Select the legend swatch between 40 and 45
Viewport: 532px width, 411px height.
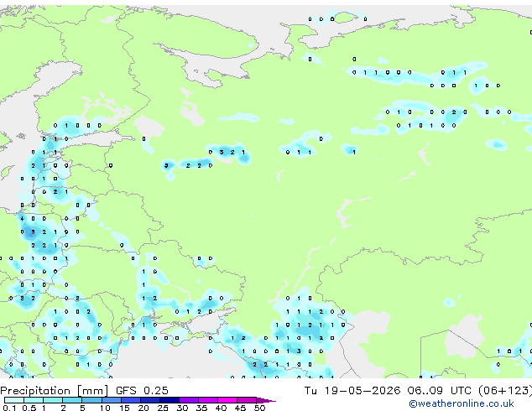(x=227, y=400)
